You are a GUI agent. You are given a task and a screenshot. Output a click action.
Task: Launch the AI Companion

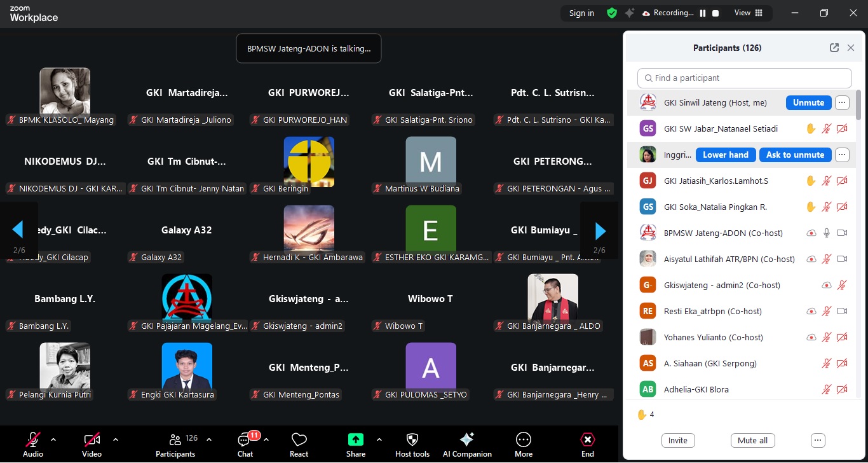(467, 439)
